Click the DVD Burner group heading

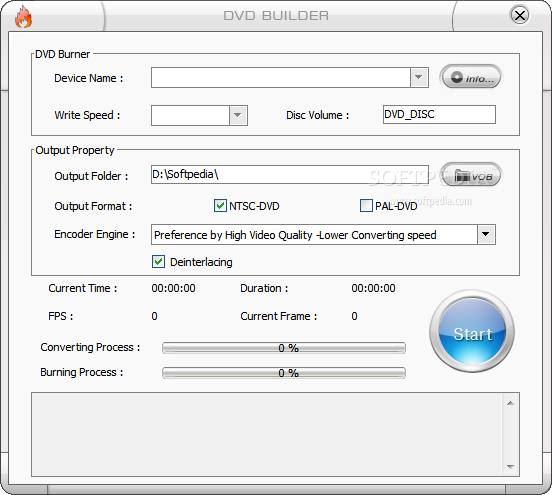[x=63, y=54]
